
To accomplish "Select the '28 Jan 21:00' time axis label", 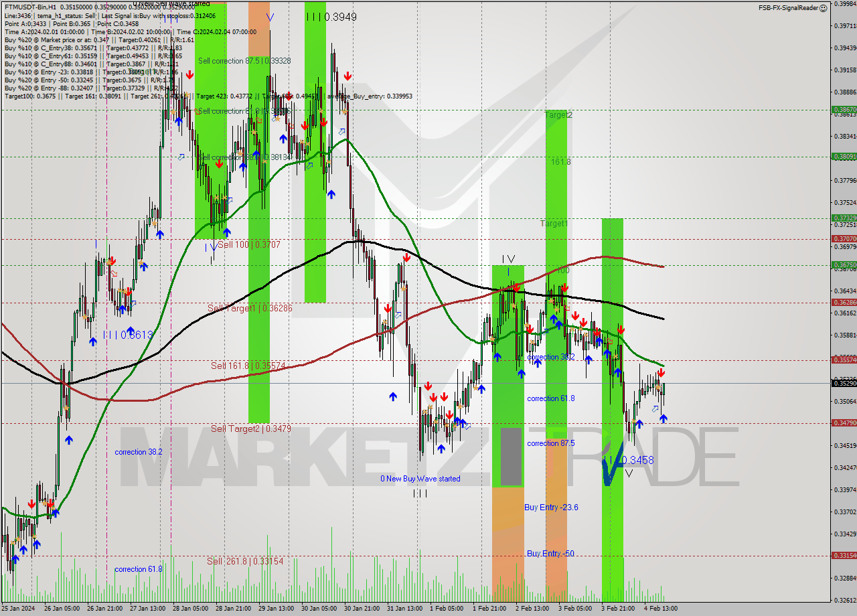I will (234, 609).
